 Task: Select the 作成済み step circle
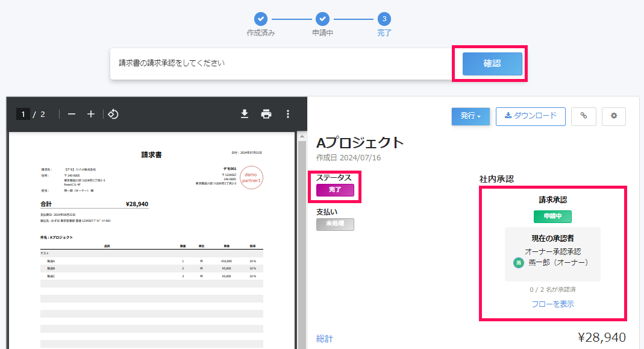tap(261, 19)
